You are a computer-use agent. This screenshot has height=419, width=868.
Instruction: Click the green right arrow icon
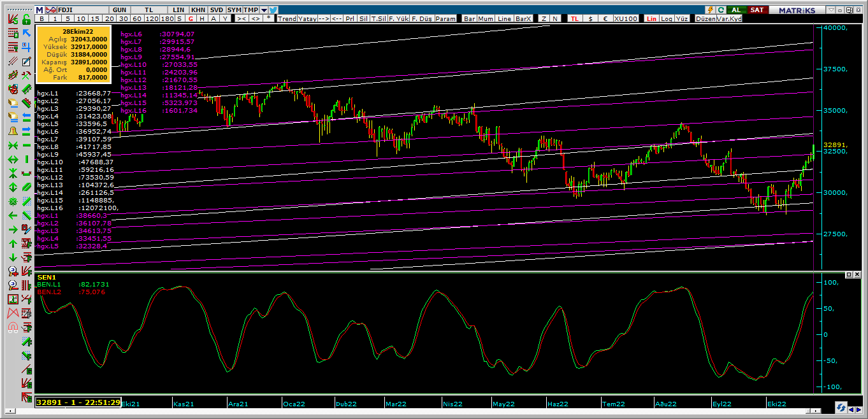click(x=13, y=229)
